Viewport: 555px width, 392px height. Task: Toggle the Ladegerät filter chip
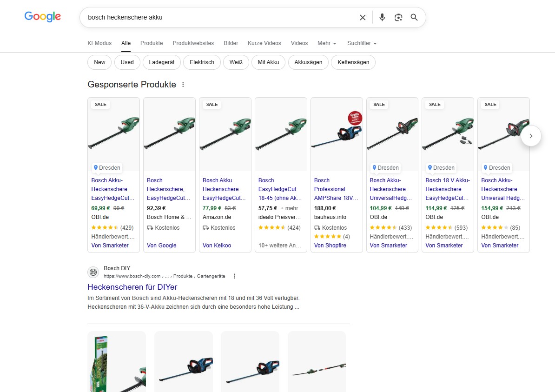point(161,62)
